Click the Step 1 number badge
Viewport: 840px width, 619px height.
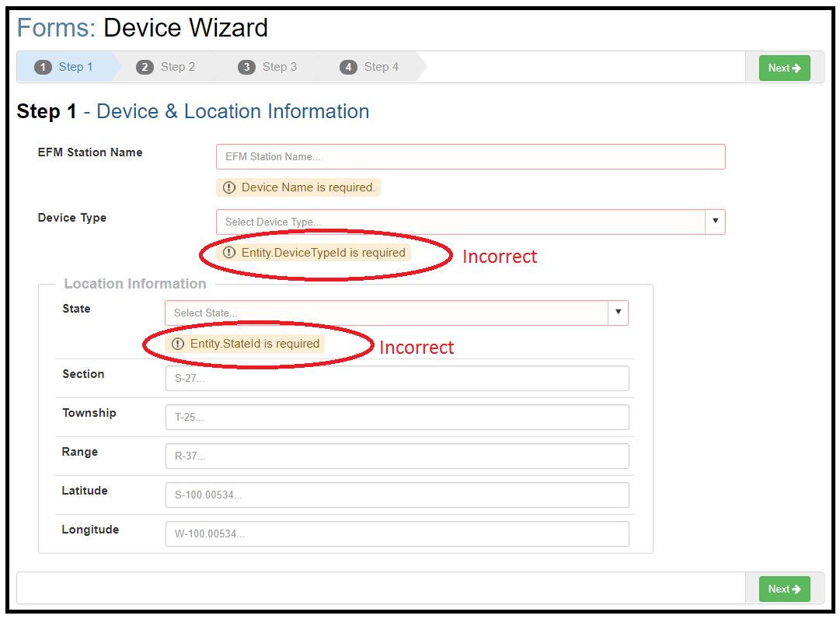coord(43,67)
